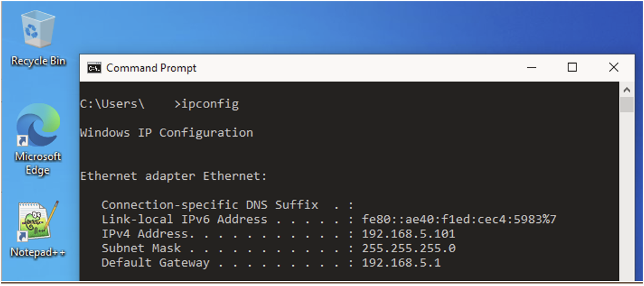Close the Command Prompt window
This screenshot has height=286, width=644.
(x=613, y=67)
